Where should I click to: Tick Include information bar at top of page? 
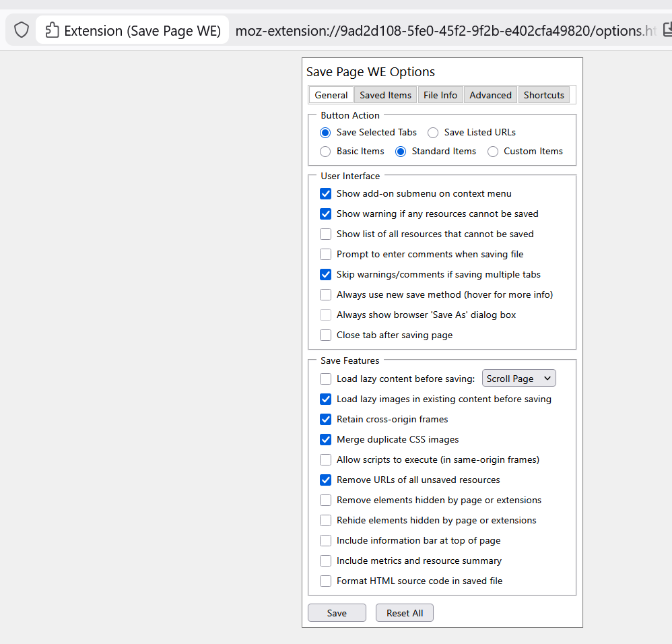[x=326, y=541]
